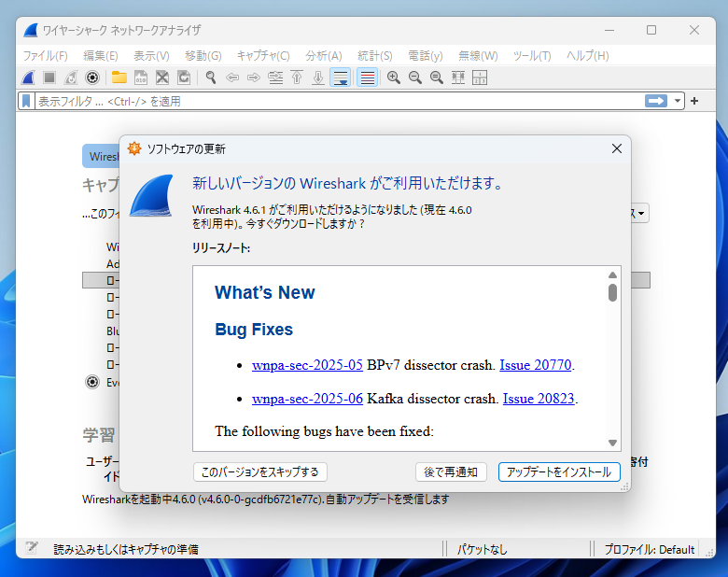This screenshot has width=728, height=577.
Task: Click release notes scrollbar thumb
Action: tap(612, 292)
